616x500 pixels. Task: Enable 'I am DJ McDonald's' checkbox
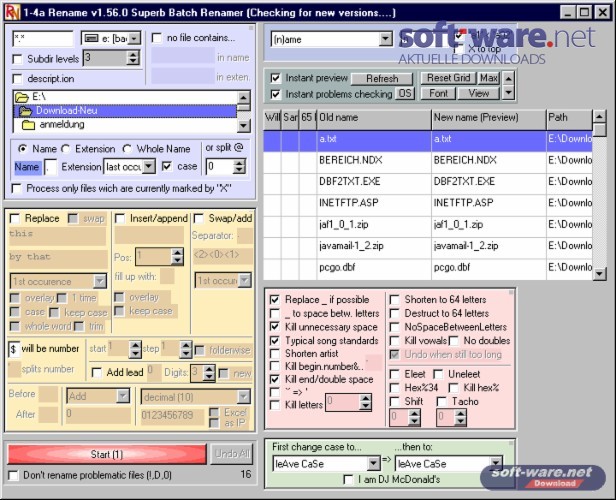(x=348, y=480)
